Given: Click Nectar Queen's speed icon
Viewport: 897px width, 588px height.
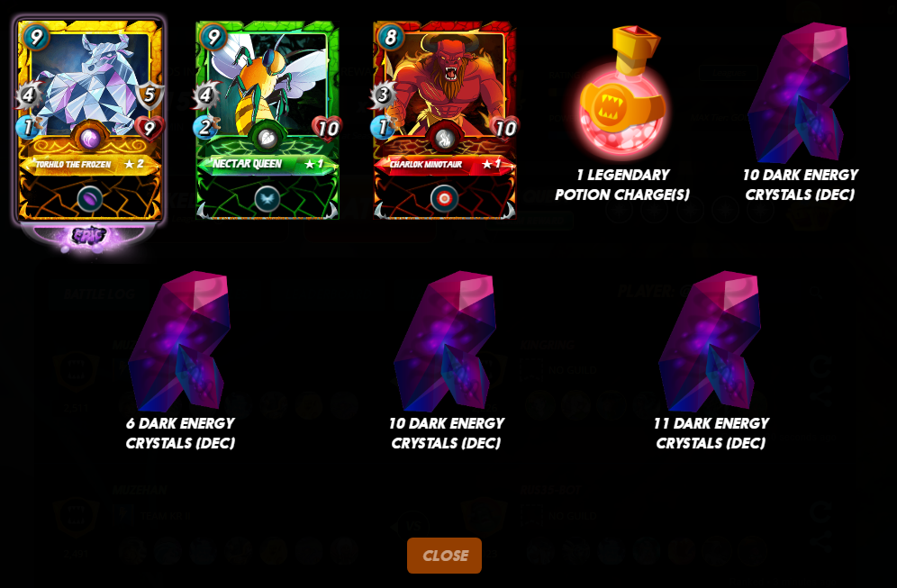Looking at the screenshot, I should coord(206,126).
